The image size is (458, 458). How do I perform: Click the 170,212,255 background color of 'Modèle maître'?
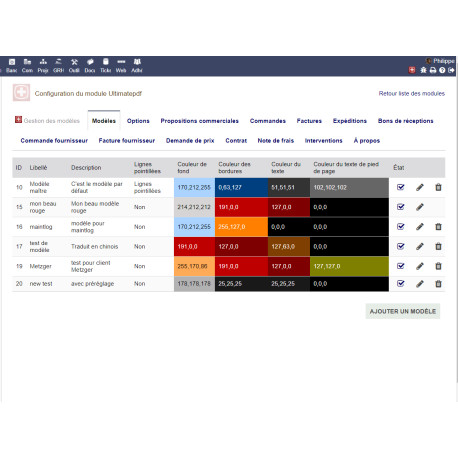click(194, 187)
